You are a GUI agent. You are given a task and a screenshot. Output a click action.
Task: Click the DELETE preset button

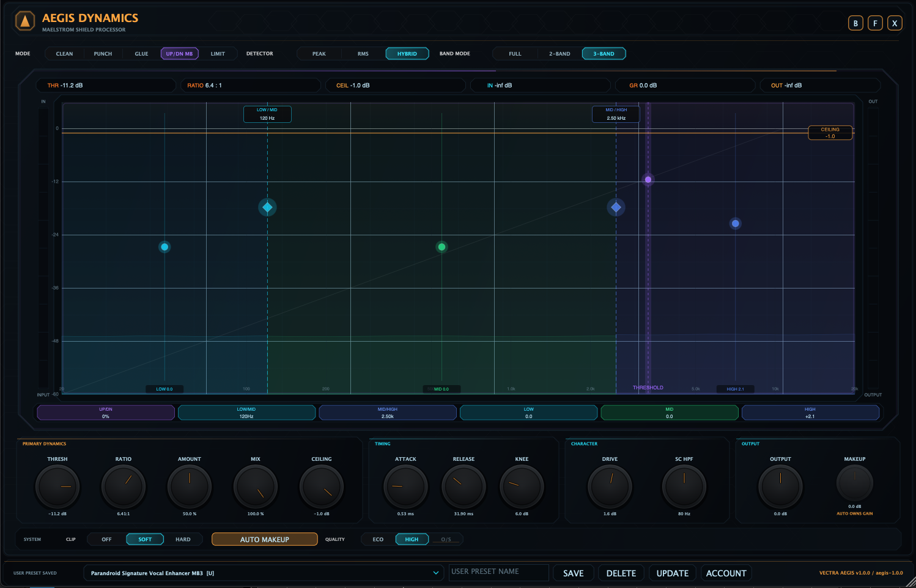pyautogui.click(x=621, y=573)
